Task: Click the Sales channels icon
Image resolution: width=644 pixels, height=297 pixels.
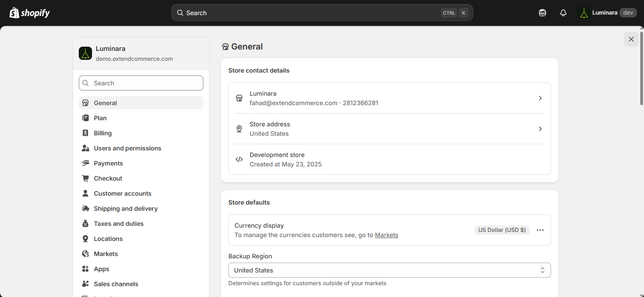Action: pos(85,284)
